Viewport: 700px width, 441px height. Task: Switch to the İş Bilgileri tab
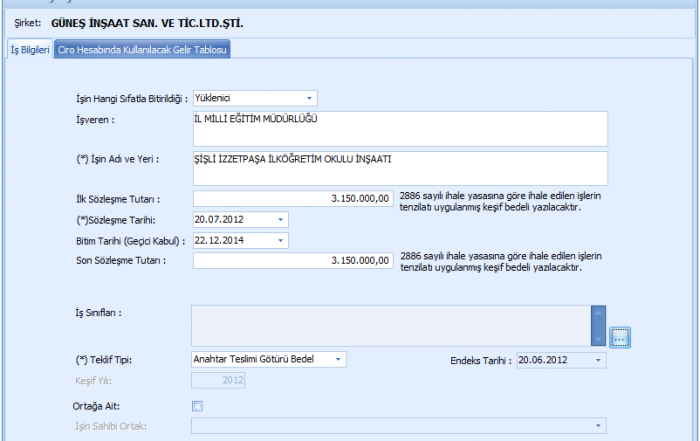[x=29, y=49]
